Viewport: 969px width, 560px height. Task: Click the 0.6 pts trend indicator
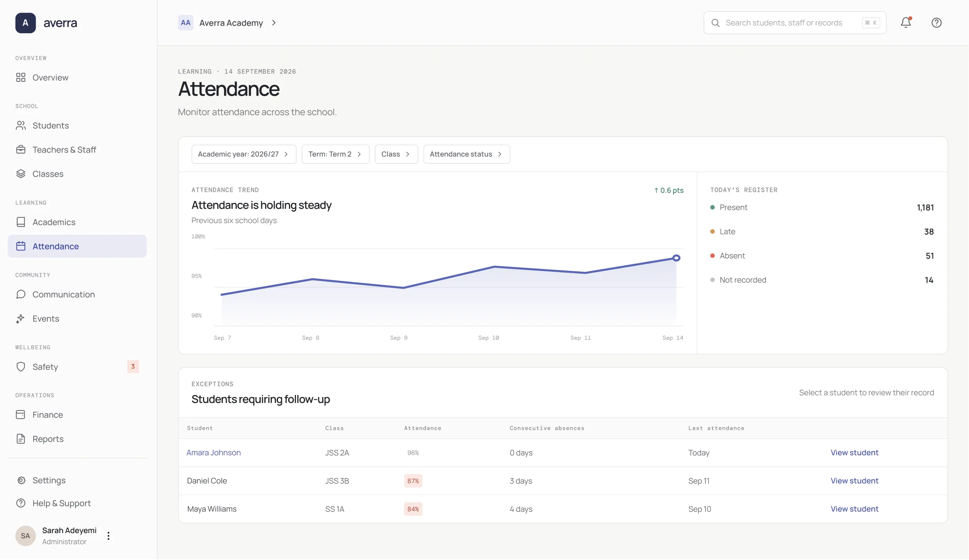[669, 190]
